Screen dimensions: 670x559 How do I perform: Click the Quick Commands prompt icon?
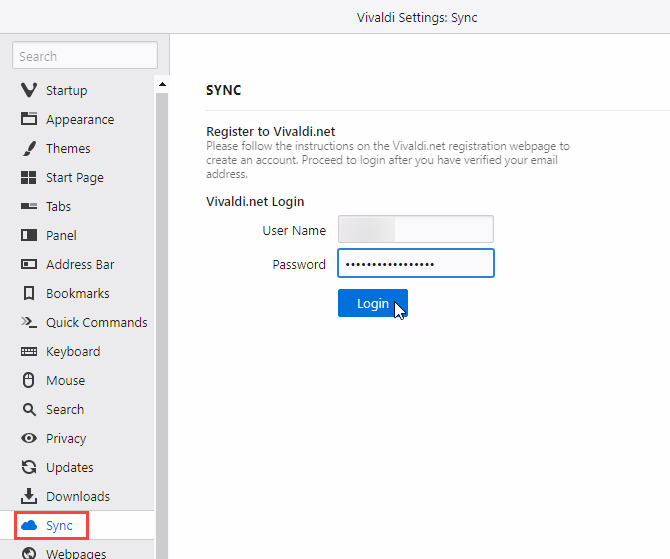tap(29, 322)
